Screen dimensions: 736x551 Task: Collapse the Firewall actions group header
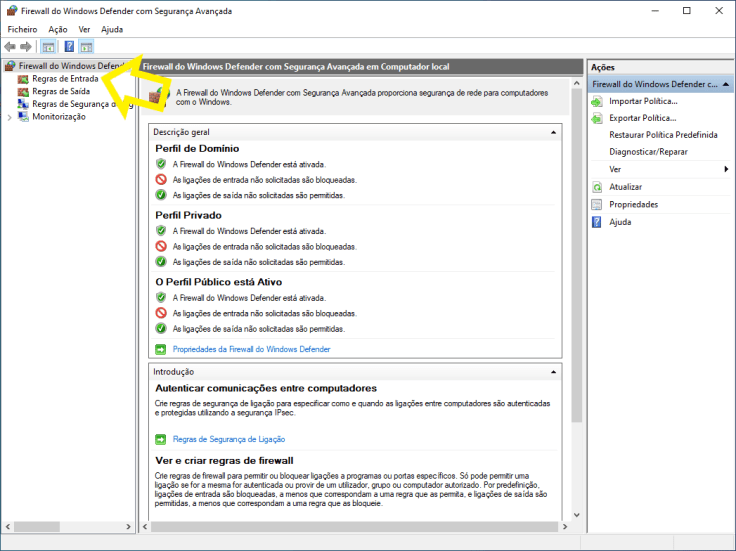(726, 85)
